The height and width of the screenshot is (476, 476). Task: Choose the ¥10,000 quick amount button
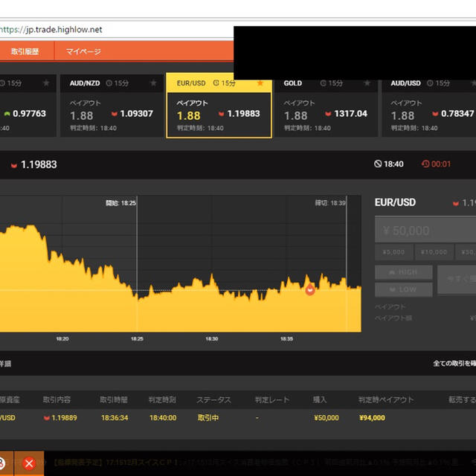coord(434,252)
